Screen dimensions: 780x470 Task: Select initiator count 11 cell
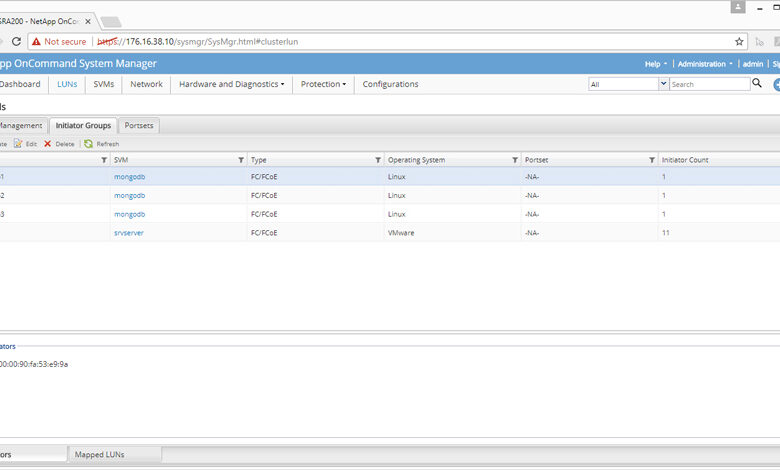[666, 233]
